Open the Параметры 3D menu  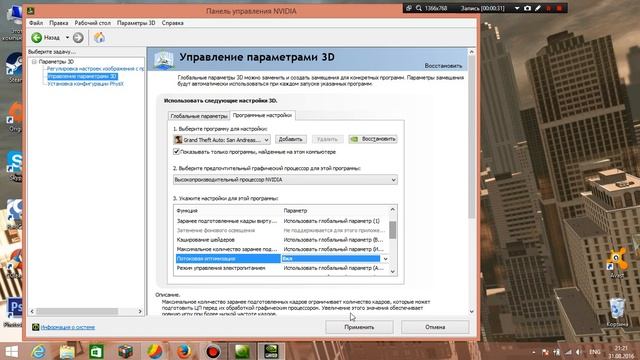[136, 23]
